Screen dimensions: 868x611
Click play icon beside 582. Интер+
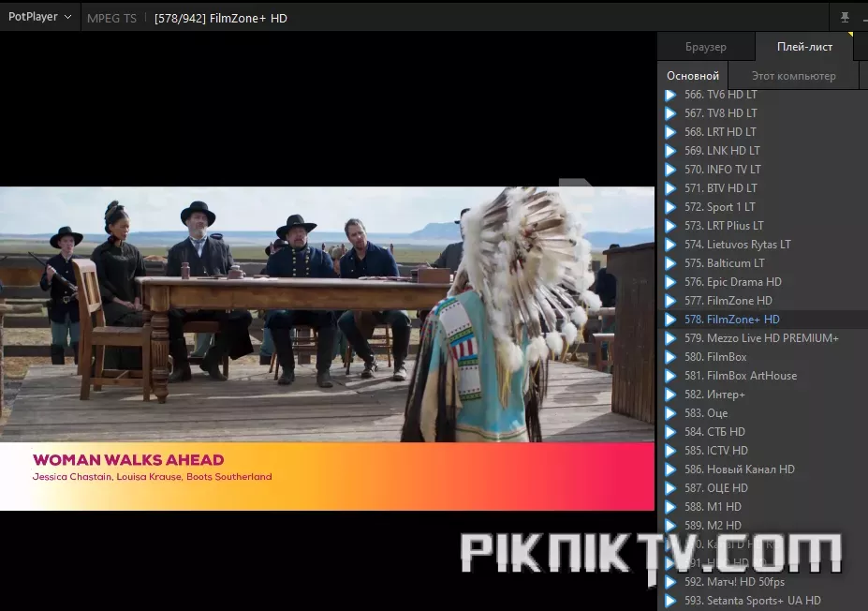(670, 395)
